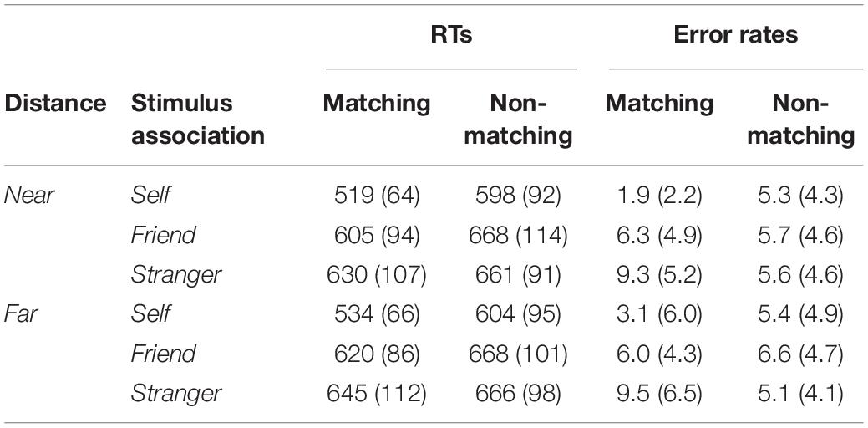Image resolution: width=868 pixels, height=428 pixels.
Task: Click the 1.9 (2.2) error rate cell
Action: (x=660, y=196)
